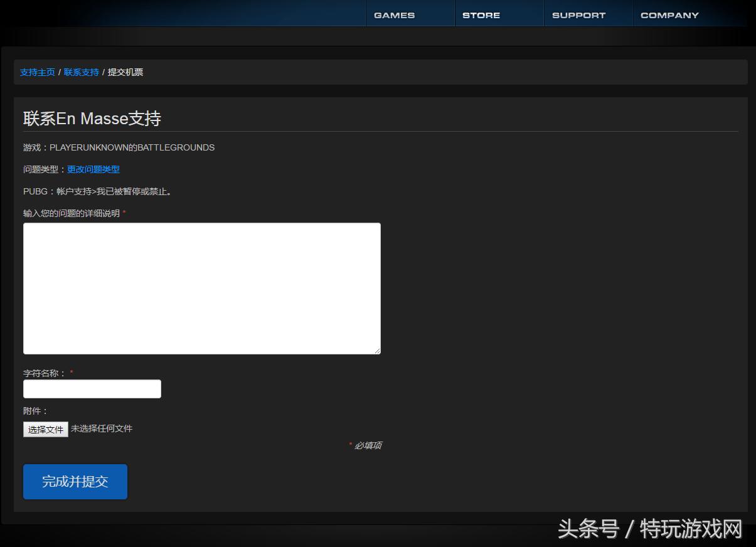Open the STORE menu
This screenshot has width=756, height=547.
tap(481, 14)
